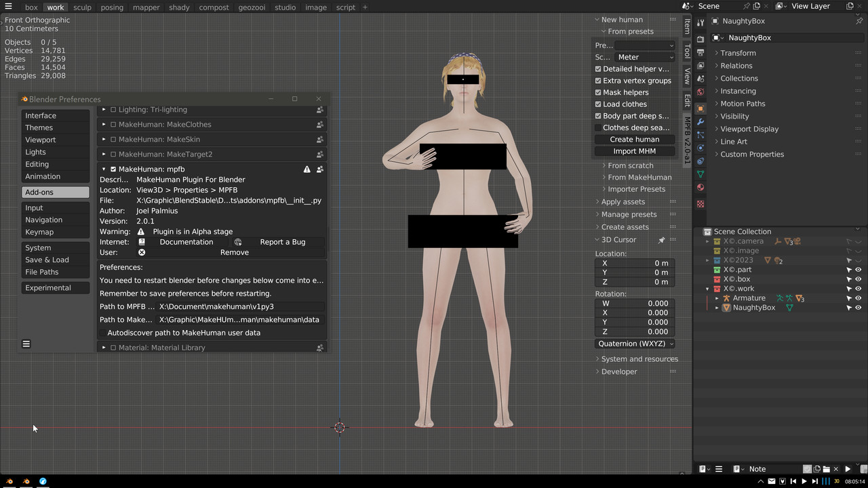Hide the X©.part collection eye icon

click(x=858, y=270)
